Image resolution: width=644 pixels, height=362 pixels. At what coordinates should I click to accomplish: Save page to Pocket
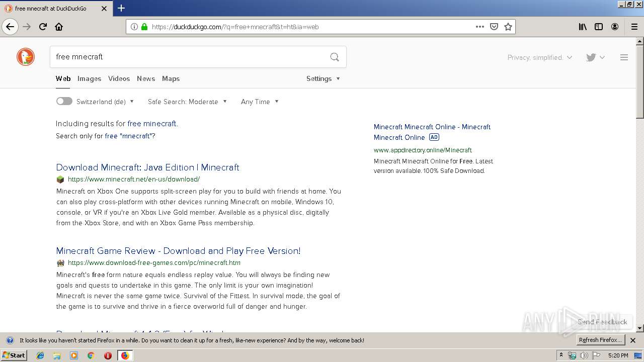click(x=494, y=27)
